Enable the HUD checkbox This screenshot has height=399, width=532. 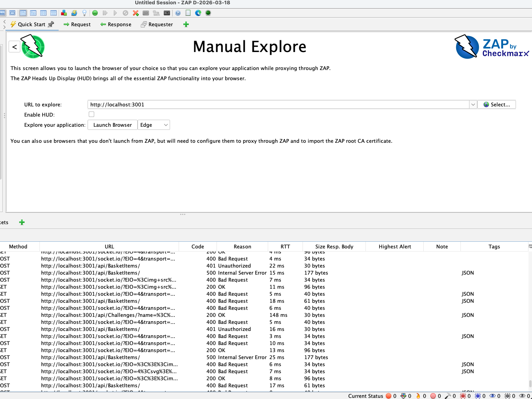pos(91,114)
